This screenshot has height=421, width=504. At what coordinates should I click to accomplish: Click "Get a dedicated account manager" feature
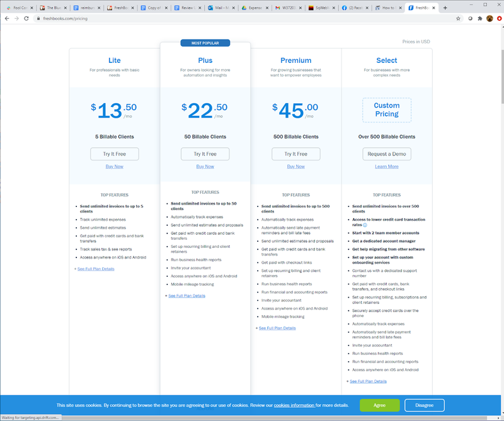click(384, 241)
